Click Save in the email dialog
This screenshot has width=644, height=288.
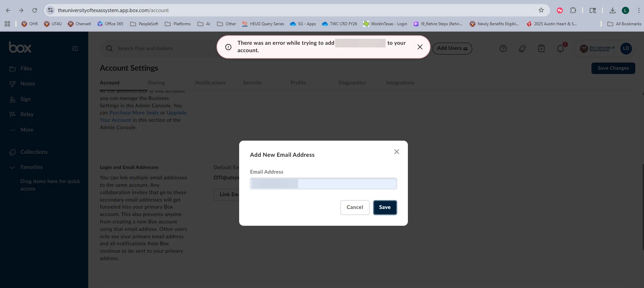click(x=385, y=207)
